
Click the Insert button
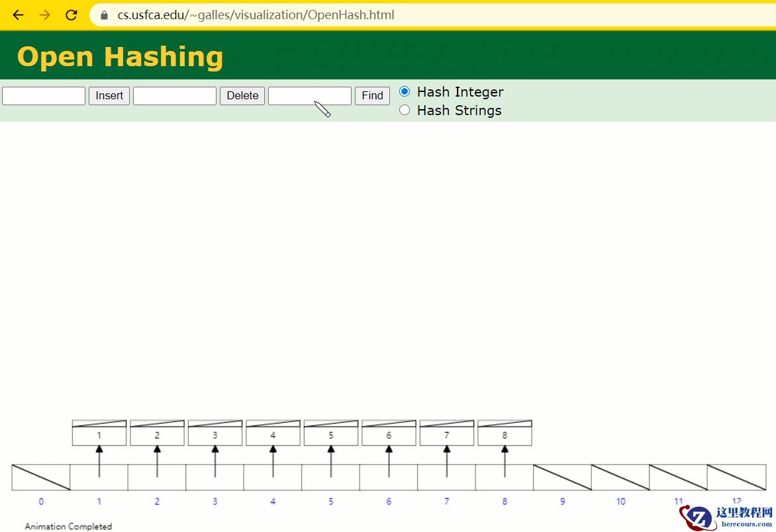pos(109,95)
